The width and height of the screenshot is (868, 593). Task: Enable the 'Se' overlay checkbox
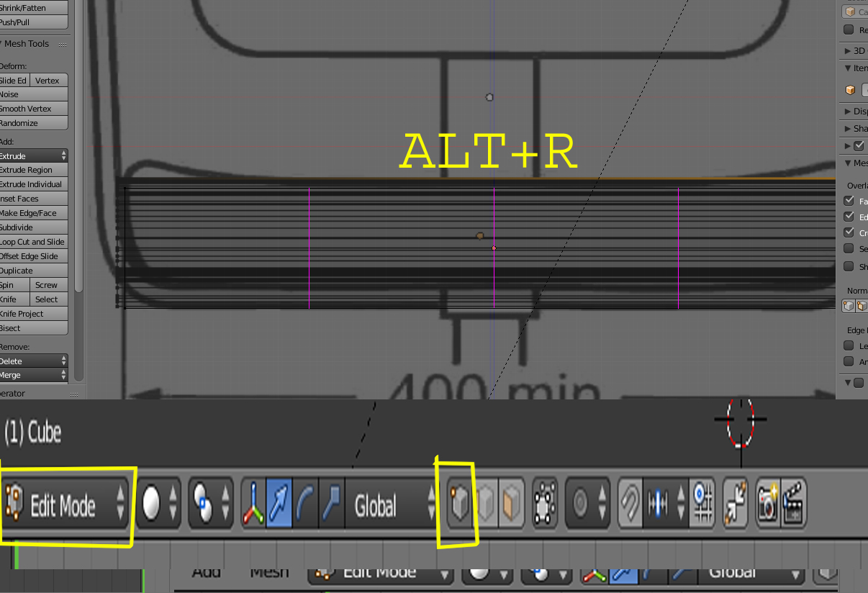849,248
